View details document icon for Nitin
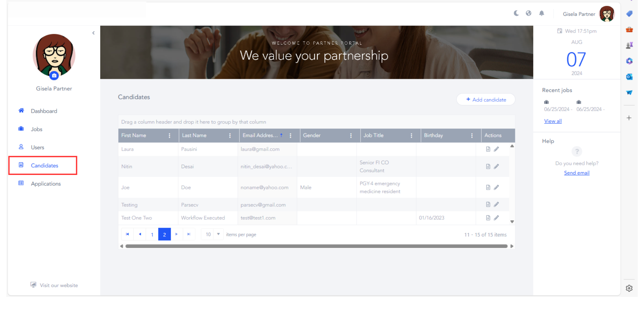 (488, 167)
